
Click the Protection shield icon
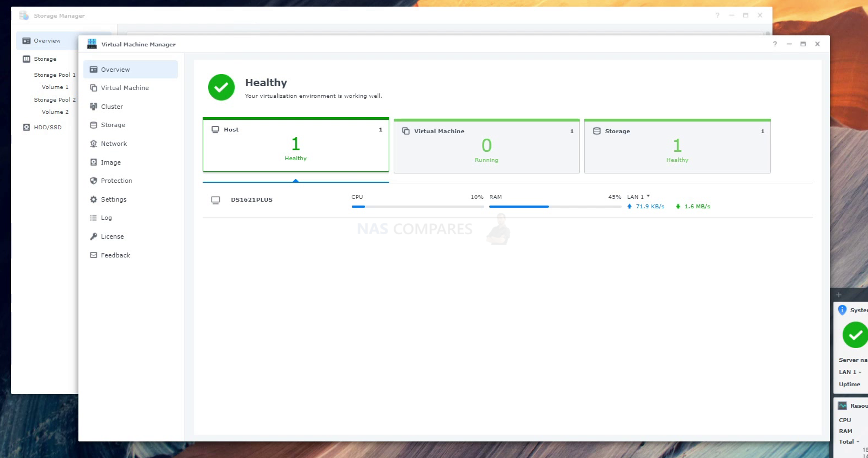click(x=93, y=181)
